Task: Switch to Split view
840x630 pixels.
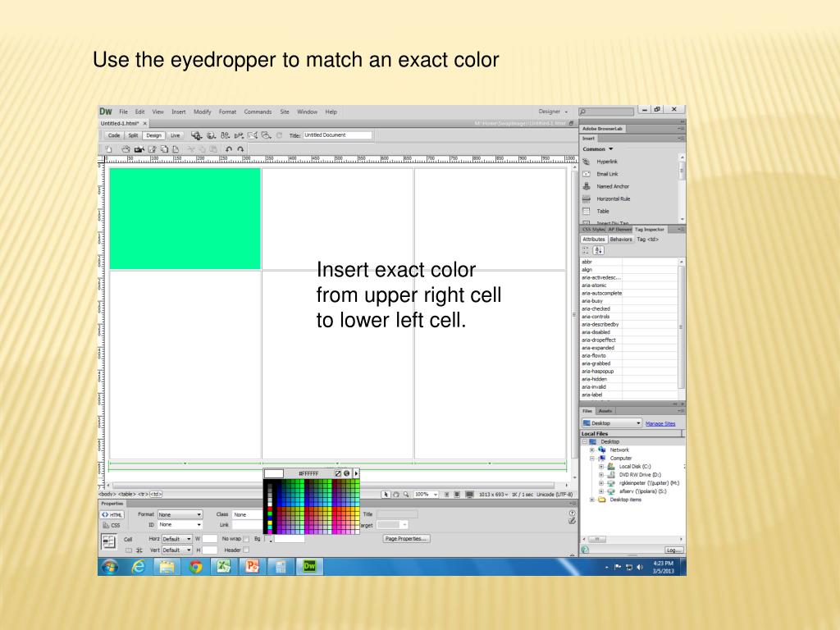Action: pos(133,135)
